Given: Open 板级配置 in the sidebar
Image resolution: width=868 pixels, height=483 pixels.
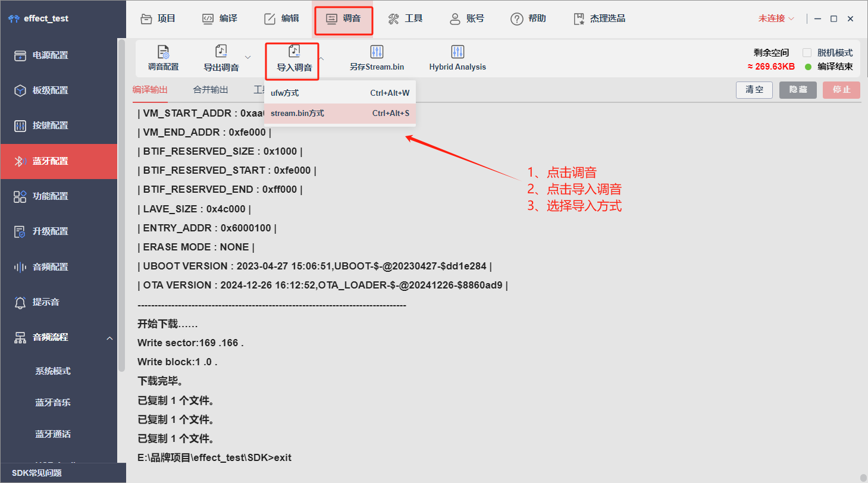Looking at the screenshot, I should [59, 90].
